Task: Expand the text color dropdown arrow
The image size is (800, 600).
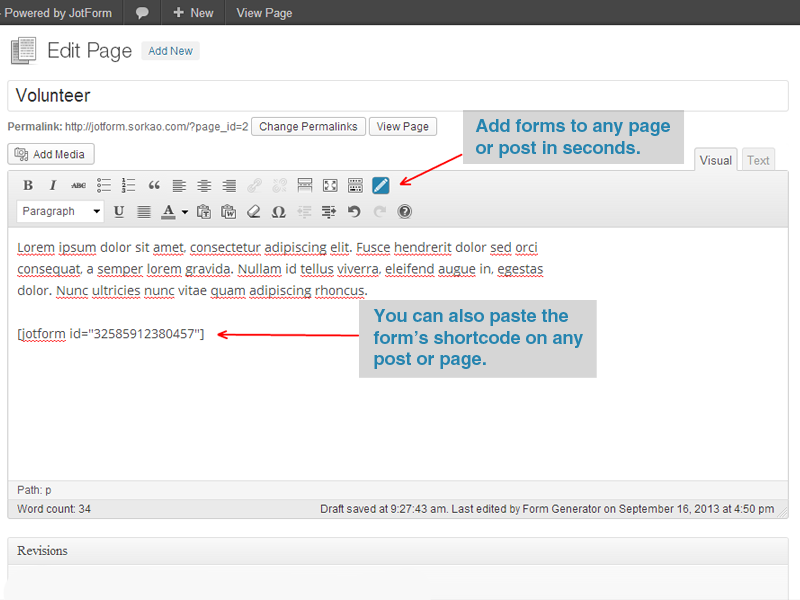Action: [185, 211]
